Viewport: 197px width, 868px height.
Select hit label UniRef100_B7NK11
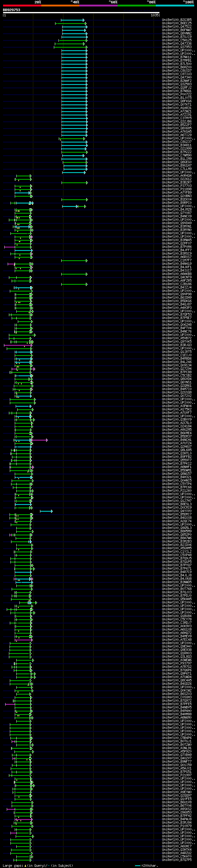[177, 57]
